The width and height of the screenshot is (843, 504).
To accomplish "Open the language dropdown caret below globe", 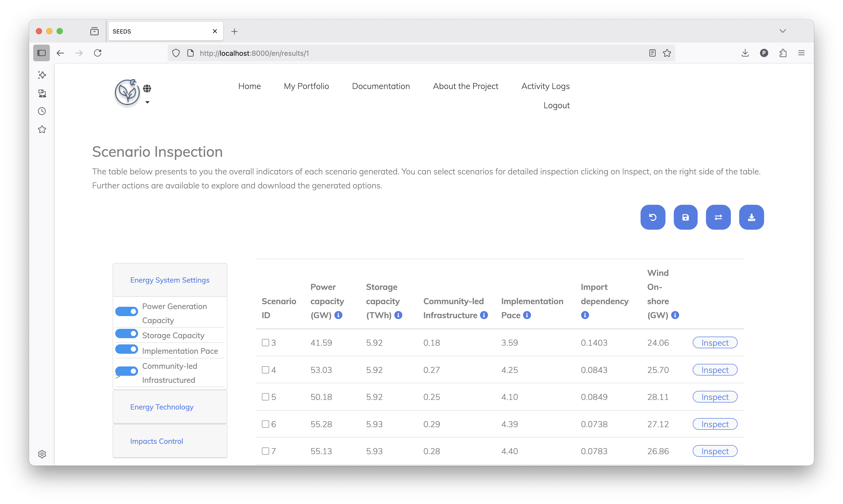I will pyautogui.click(x=147, y=102).
